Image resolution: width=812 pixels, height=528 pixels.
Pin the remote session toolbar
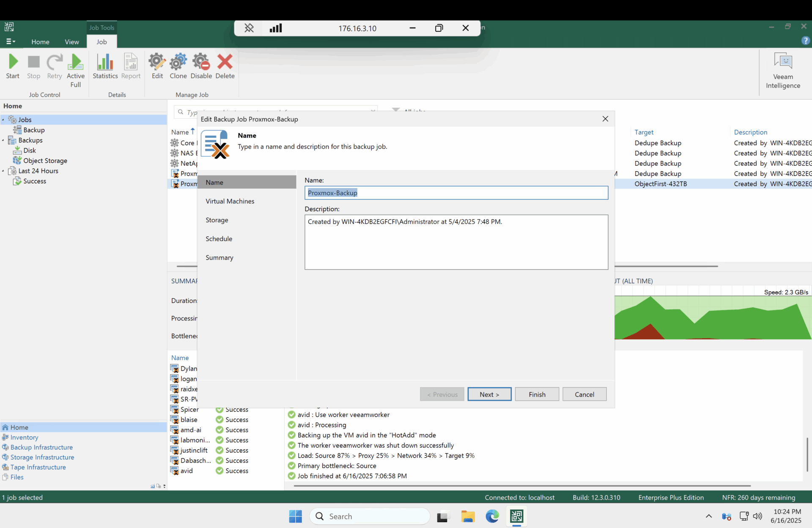point(249,28)
